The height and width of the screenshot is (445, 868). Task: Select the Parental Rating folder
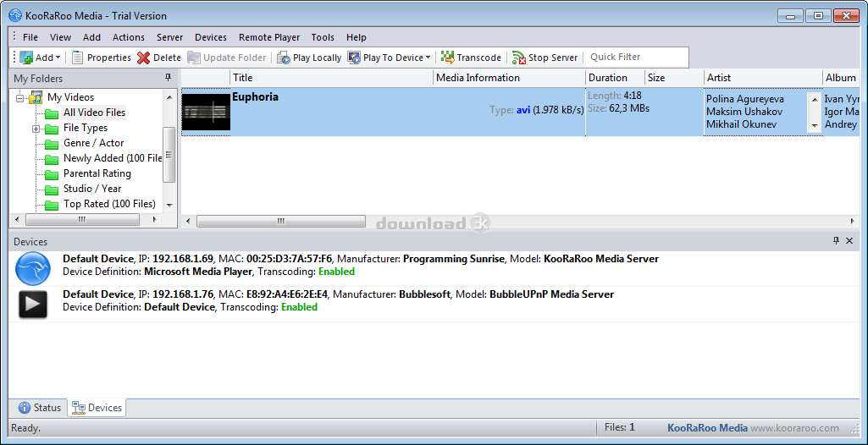97,173
